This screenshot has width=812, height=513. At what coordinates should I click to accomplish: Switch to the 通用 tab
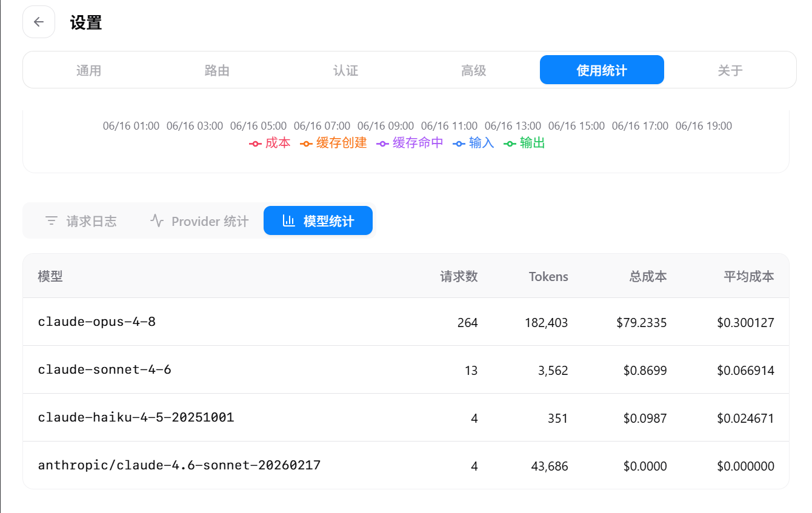(88, 70)
